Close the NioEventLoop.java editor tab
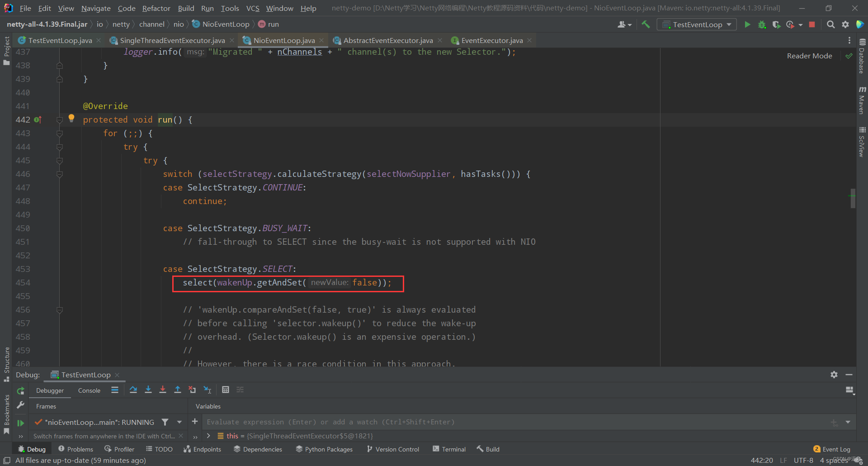The image size is (868, 466). pos(321,40)
